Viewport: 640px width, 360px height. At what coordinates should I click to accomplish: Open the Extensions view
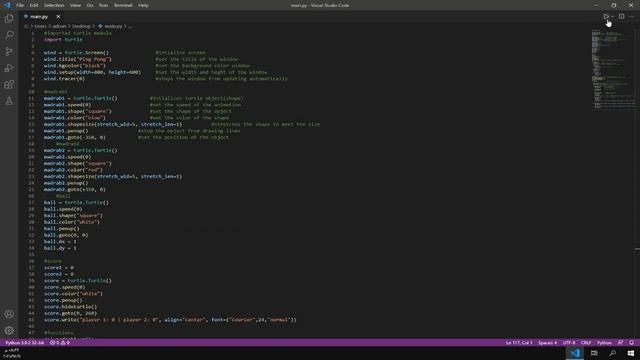(9, 84)
